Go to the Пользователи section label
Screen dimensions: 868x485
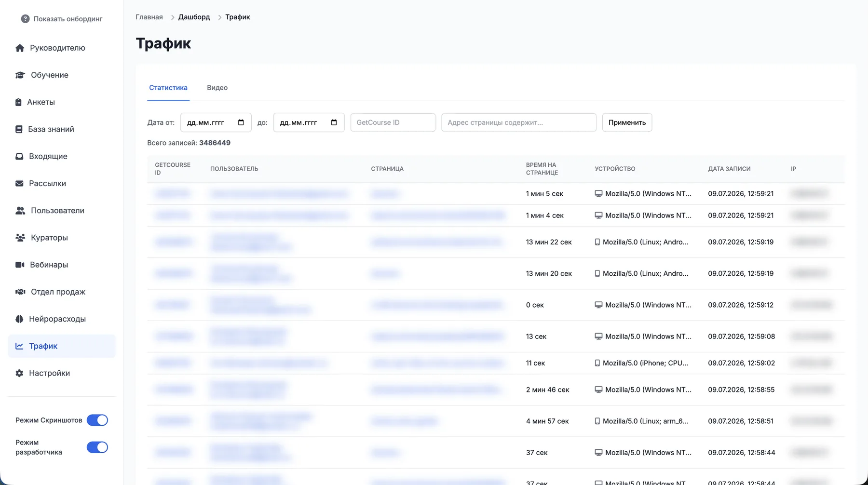57,211
